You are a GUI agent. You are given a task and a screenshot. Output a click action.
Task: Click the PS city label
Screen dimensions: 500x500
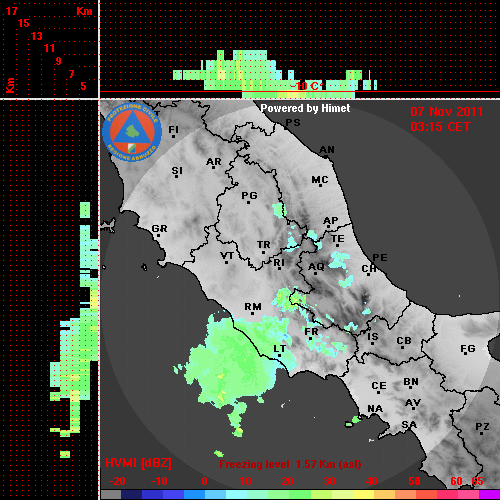[x=293, y=123]
